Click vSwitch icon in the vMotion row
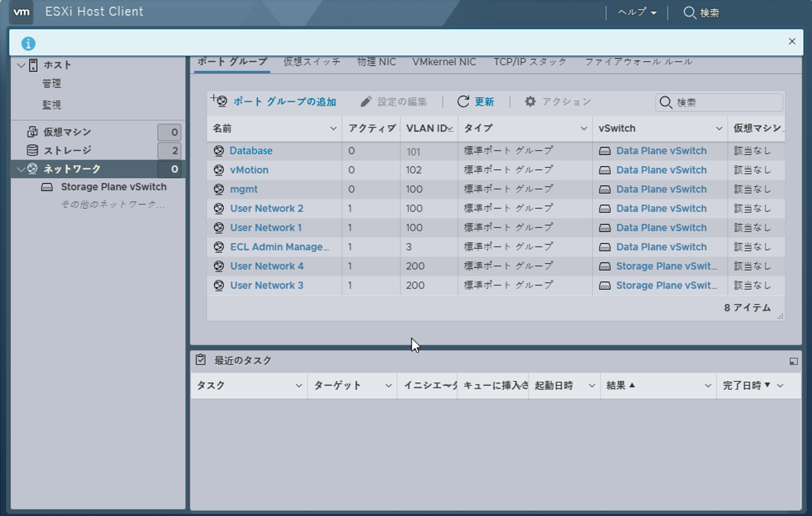 point(605,170)
